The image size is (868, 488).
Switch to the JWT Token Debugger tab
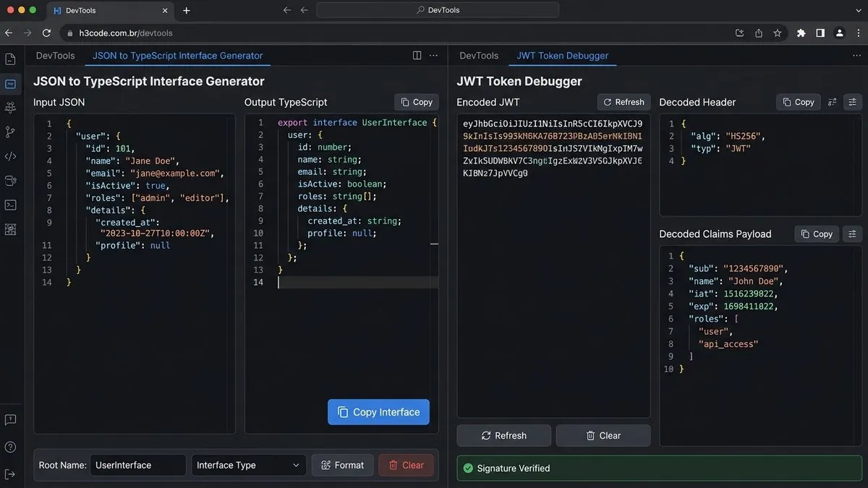point(563,56)
